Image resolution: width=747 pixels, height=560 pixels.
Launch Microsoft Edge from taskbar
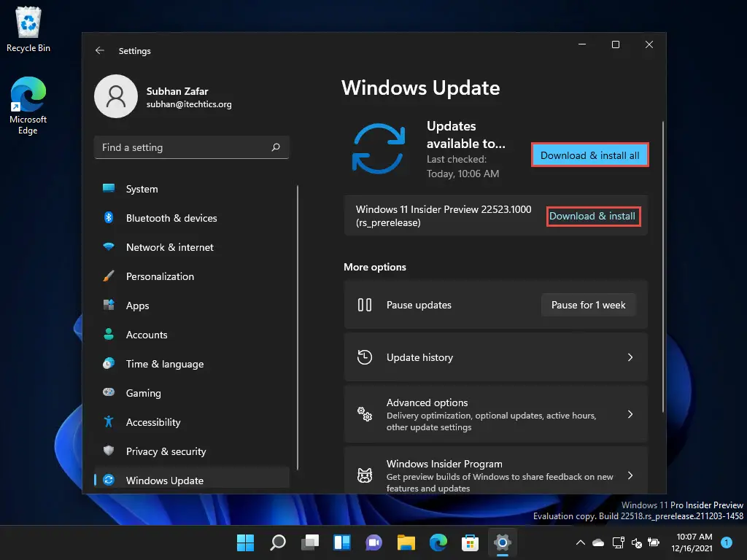(x=438, y=542)
